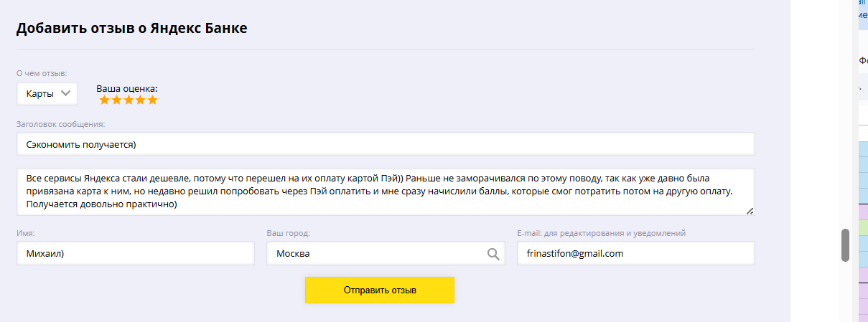The height and width of the screenshot is (322, 868).
Task: Set rating to one star
Action: pos(105,100)
